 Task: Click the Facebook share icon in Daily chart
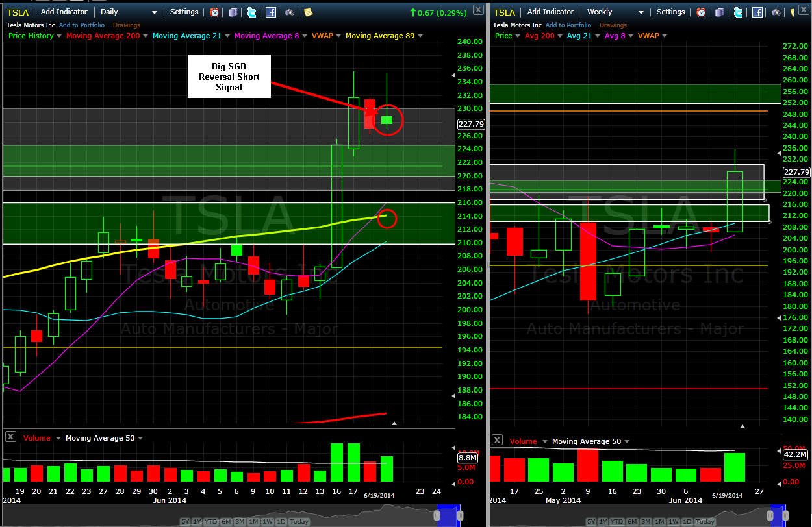pos(271,12)
